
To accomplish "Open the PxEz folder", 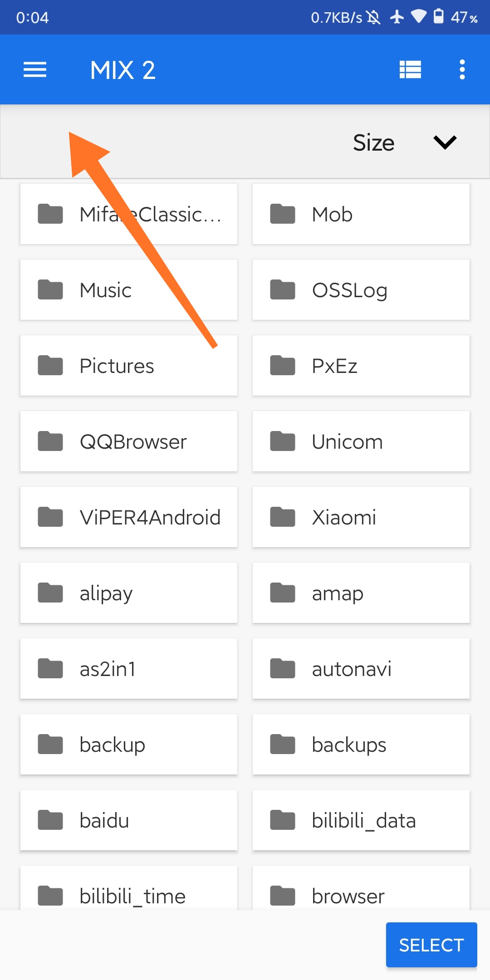I will [x=361, y=366].
